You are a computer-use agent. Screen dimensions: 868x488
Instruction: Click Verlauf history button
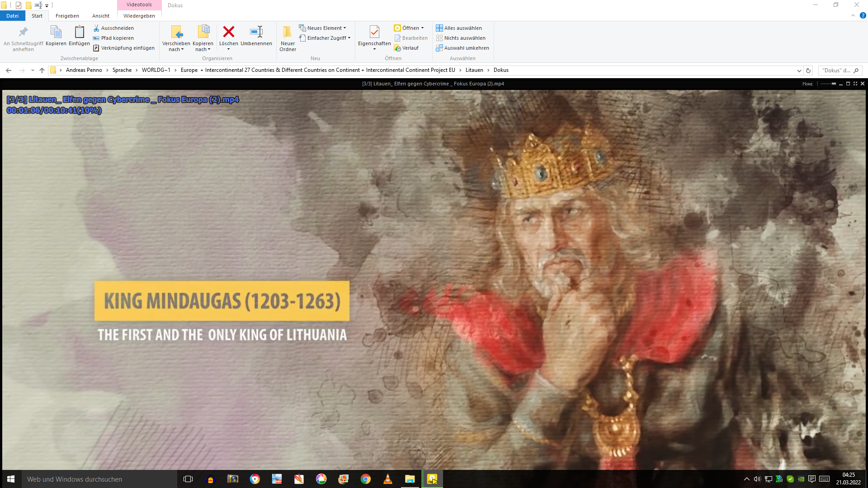[406, 48]
